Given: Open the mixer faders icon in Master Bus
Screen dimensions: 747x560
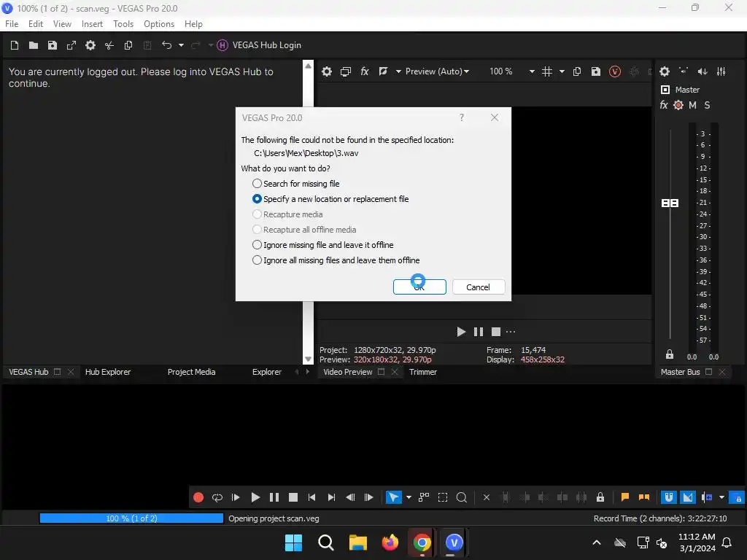Looking at the screenshot, I should [721, 71].
